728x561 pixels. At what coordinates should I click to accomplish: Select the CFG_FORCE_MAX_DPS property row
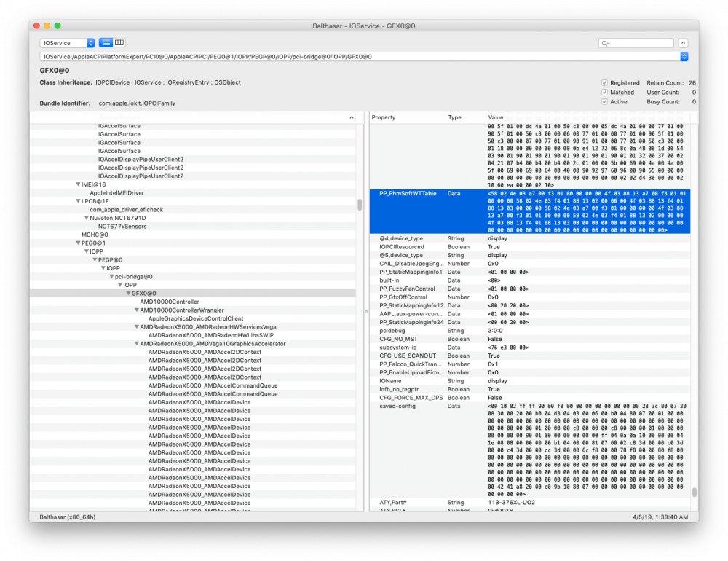coord(530,398)
